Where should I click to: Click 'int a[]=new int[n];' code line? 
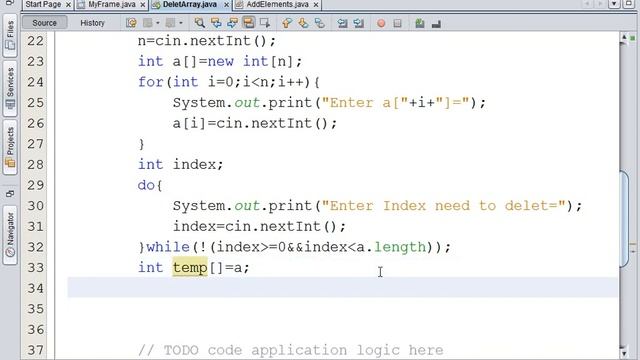[x=220, y=62]
